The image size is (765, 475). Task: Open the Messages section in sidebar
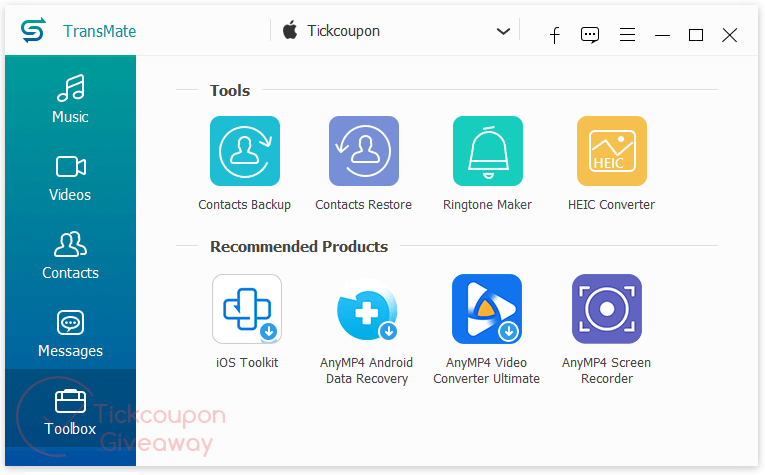[70, 333]
